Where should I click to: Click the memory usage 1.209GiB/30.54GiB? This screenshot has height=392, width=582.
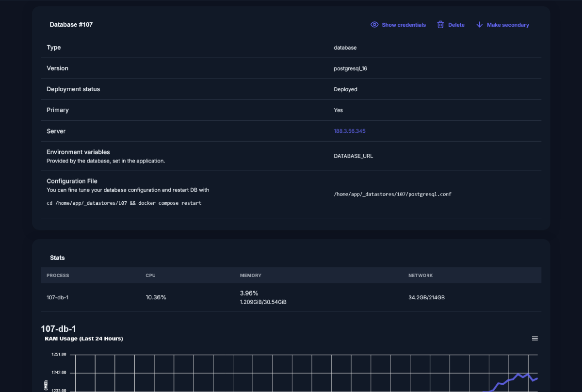click(263, 302)
